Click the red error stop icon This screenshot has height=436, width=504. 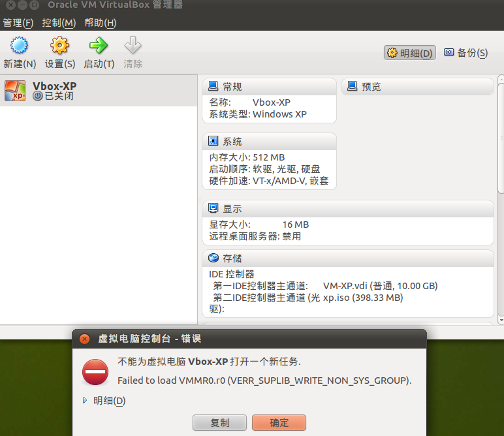click(95, 372)
